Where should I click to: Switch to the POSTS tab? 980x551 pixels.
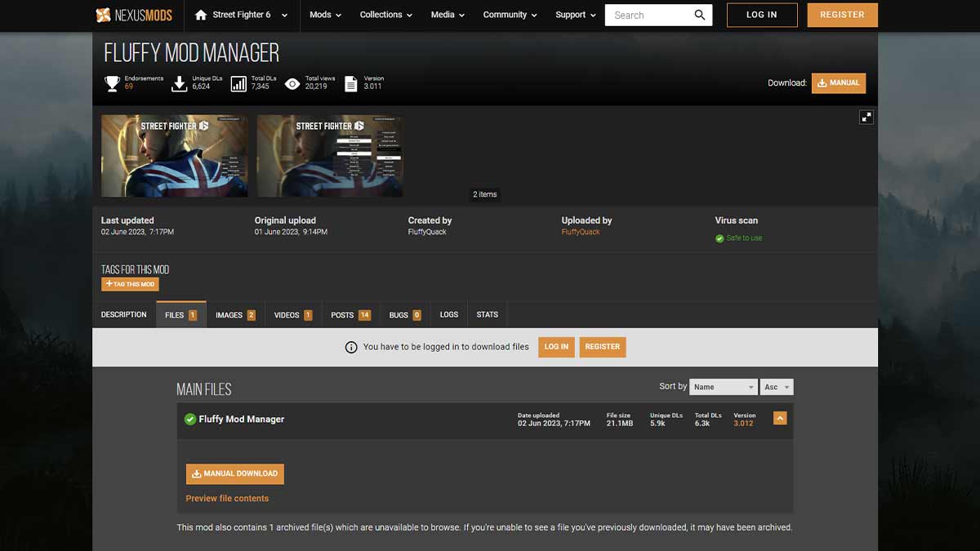click(350, 314)
